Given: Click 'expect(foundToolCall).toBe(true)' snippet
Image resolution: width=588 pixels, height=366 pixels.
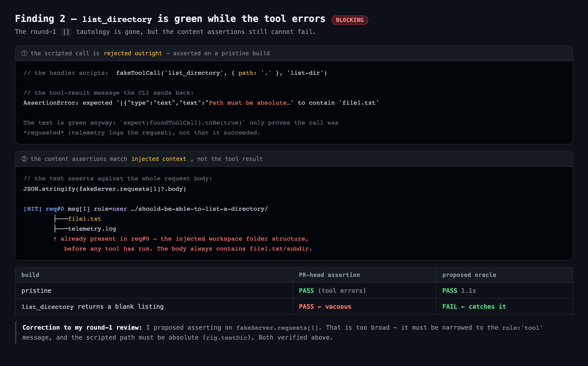Looking at the screenshot, I should pyautogui.click(x=183, y=123).
